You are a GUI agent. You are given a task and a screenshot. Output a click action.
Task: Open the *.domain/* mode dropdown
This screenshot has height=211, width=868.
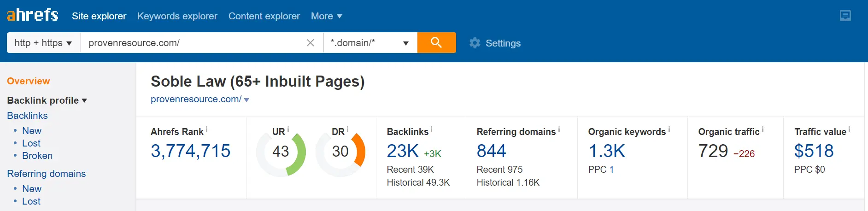(x=370, y=43)
